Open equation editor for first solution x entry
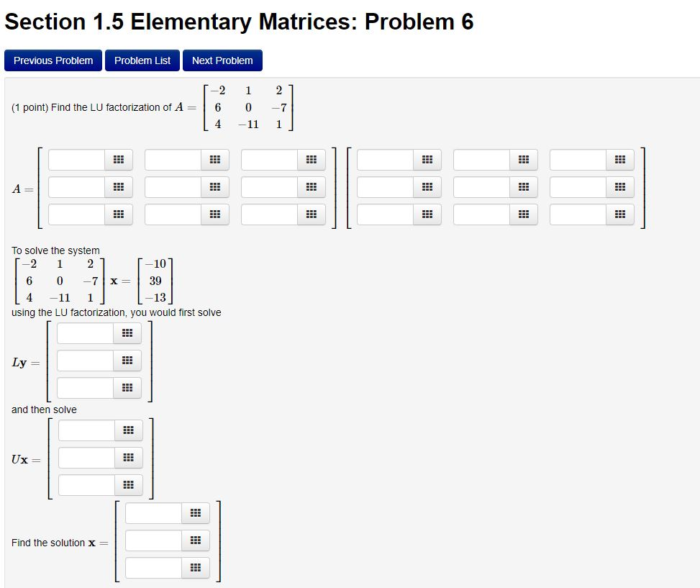 tap(195, 512)
